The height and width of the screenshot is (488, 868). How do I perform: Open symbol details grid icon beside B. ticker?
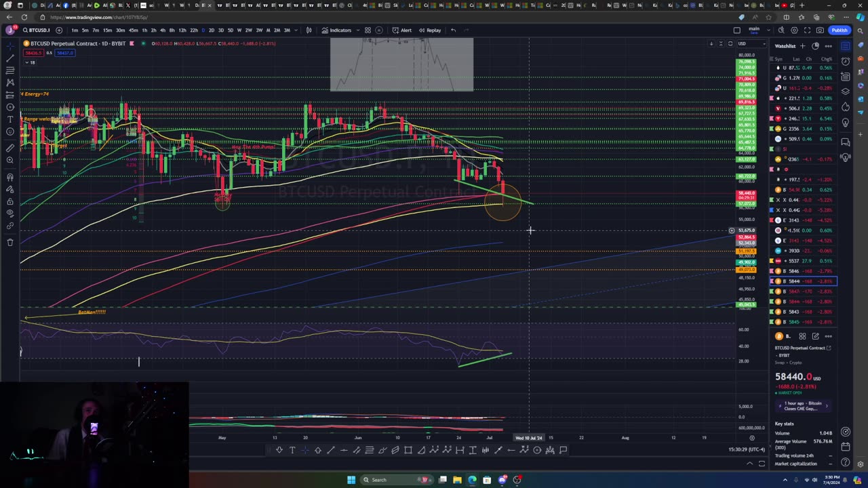[x=802, y=336]
